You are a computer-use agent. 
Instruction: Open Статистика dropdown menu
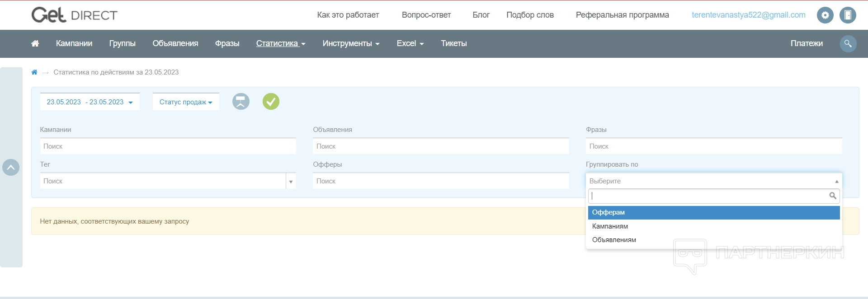pos(281,43)
